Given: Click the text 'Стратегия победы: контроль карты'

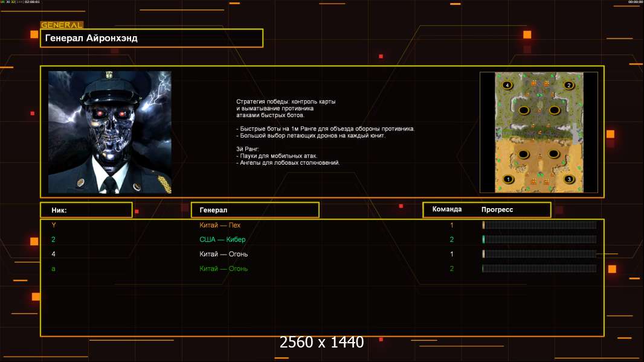Looking at the screenshot, I should click(286, 102).
